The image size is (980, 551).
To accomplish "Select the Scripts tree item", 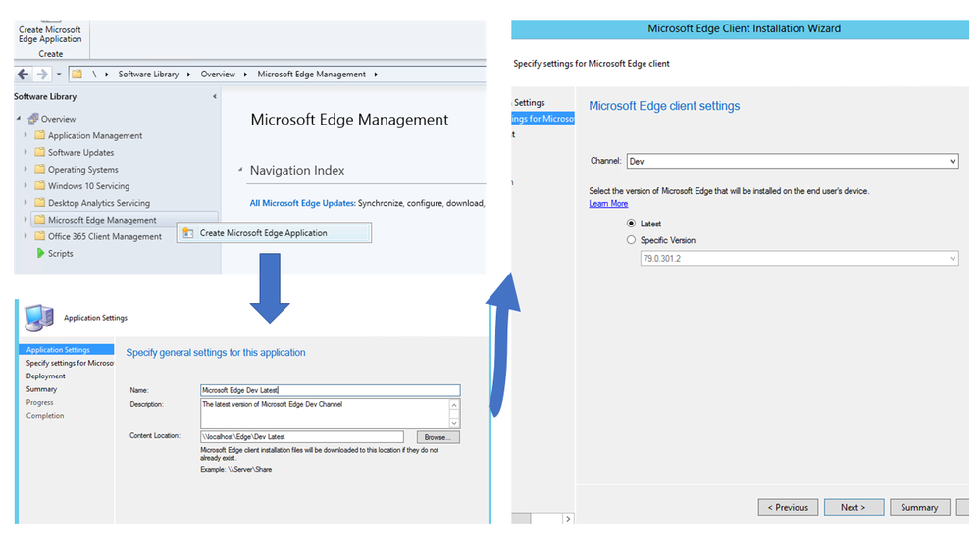I will pos(60,254).
